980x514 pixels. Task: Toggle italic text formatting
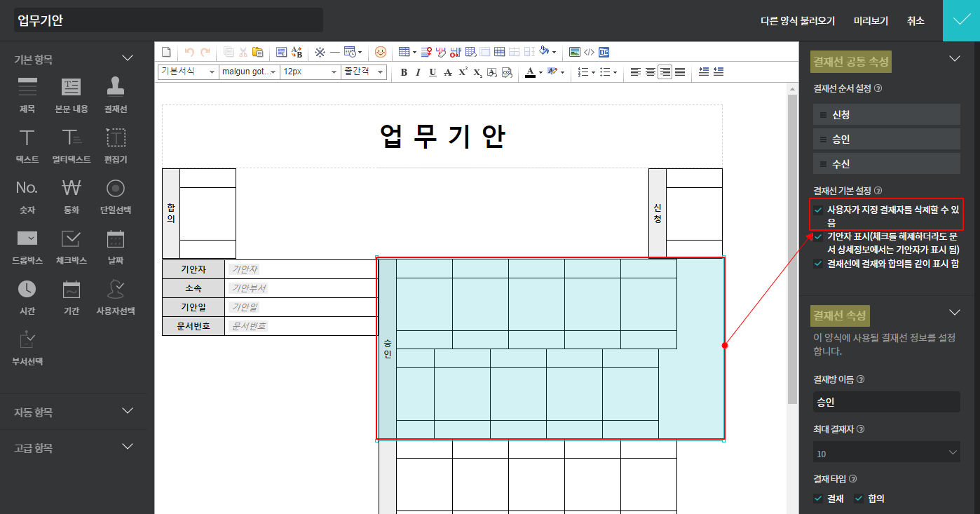418,72
